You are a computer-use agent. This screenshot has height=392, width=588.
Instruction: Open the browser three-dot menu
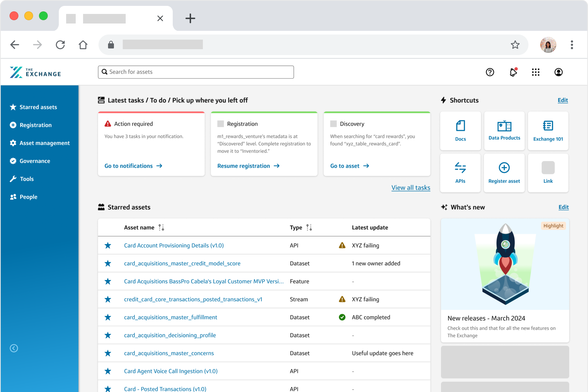(572, 45)
